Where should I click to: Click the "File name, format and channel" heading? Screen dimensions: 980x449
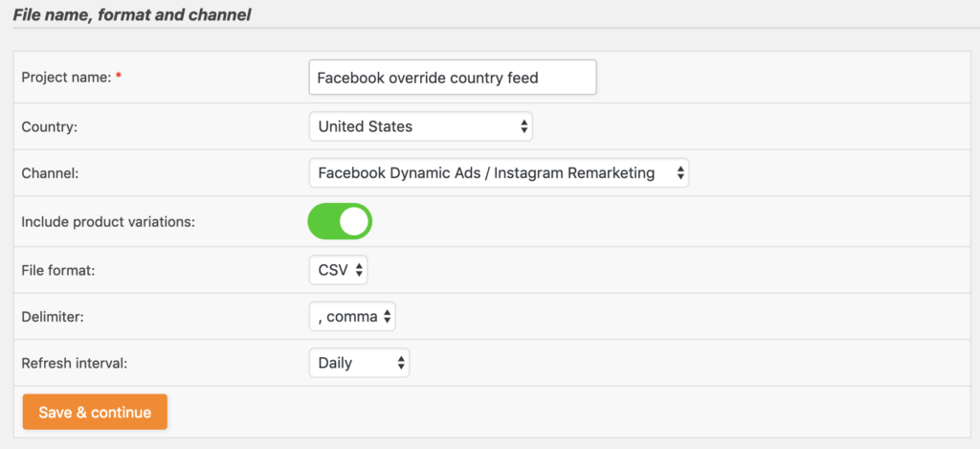click(132, 14)
